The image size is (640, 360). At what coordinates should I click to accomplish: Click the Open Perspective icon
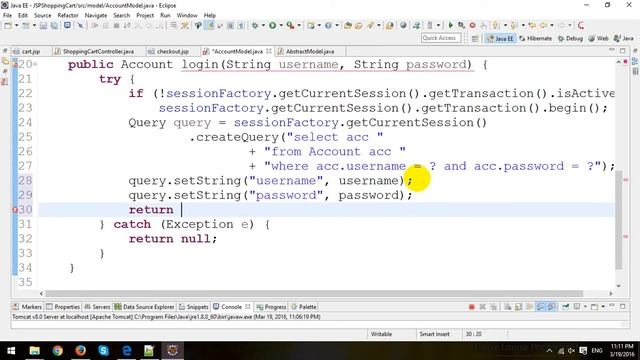tap(474, 38)
